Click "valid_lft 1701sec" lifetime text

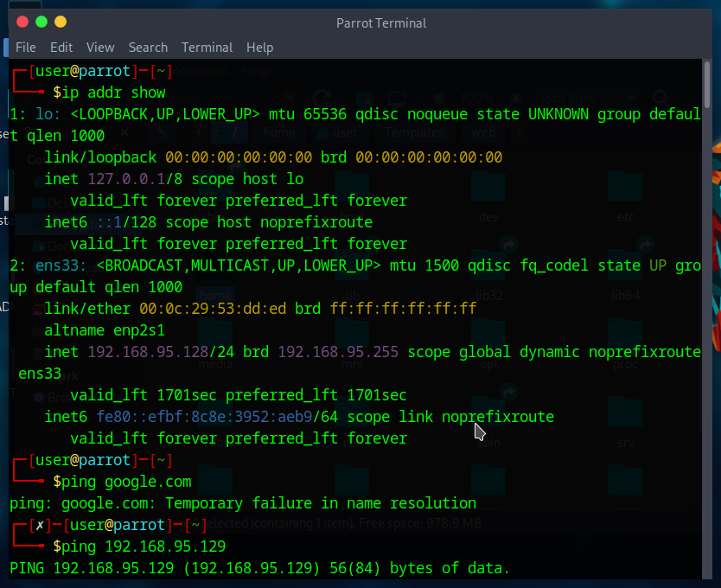tap(144, 395)
